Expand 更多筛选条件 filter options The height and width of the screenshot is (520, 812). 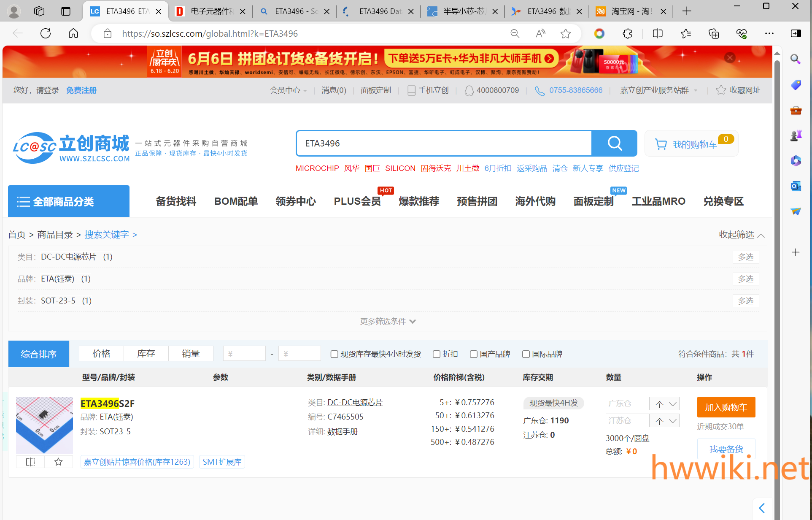click(x=388, y=322)
